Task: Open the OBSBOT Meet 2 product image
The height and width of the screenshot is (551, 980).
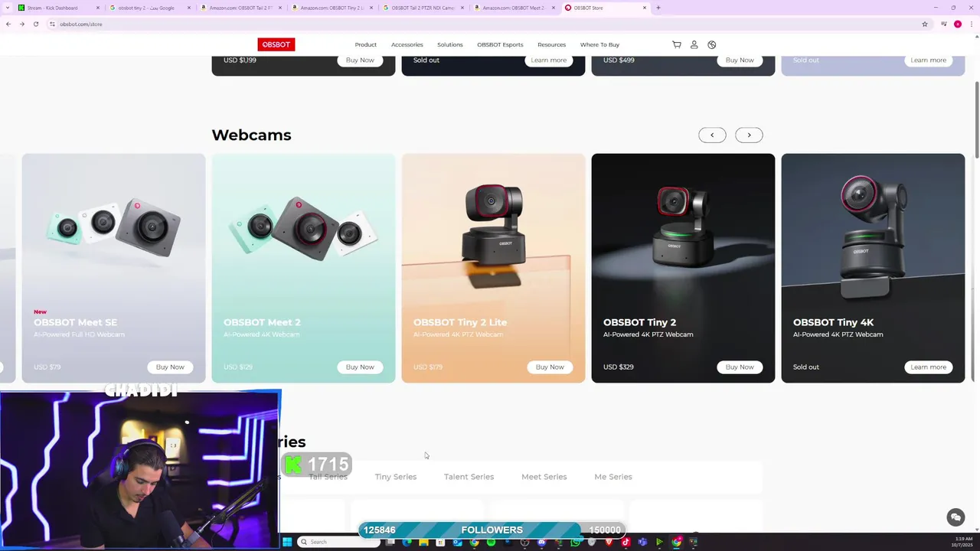Action: (303, 228)
